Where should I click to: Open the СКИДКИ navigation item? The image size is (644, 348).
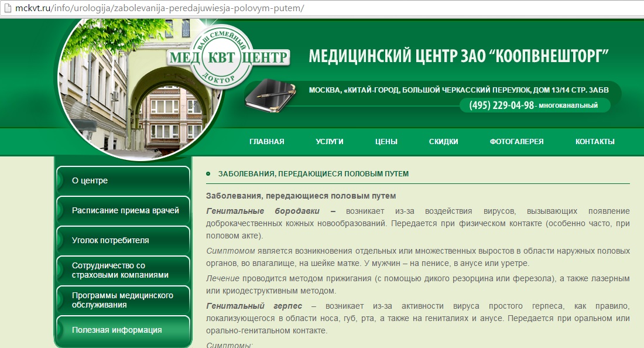[x=444, y=141]
